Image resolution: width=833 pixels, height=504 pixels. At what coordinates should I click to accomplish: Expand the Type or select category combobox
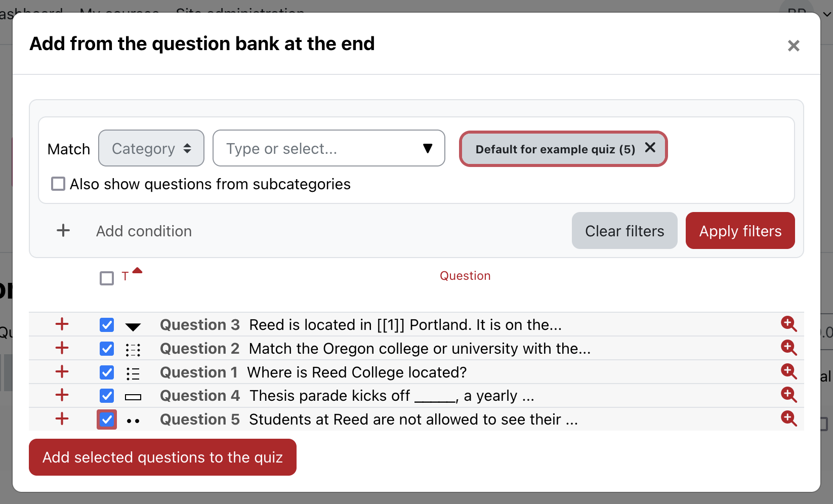pos(329,148)
